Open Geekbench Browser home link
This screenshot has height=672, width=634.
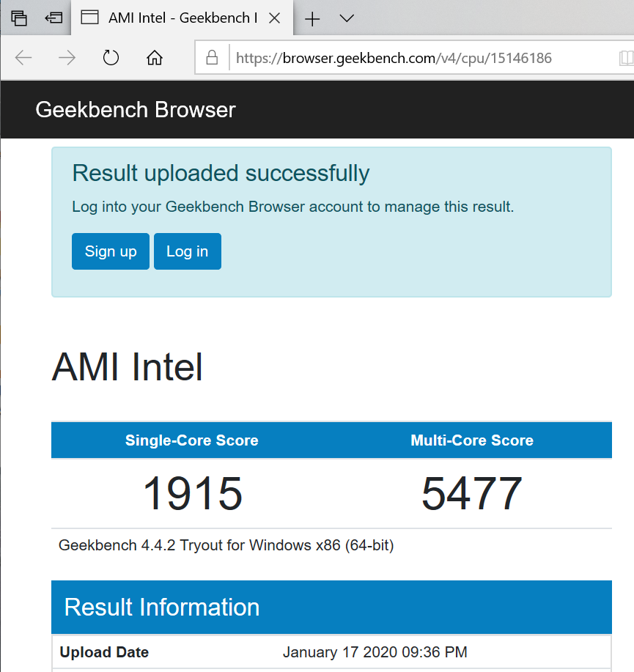[x=136, y=109]
